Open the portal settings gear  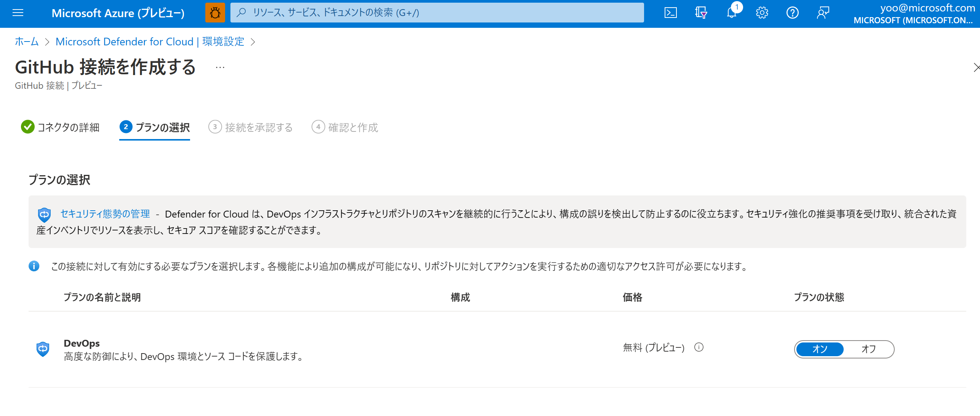point(762,13)
